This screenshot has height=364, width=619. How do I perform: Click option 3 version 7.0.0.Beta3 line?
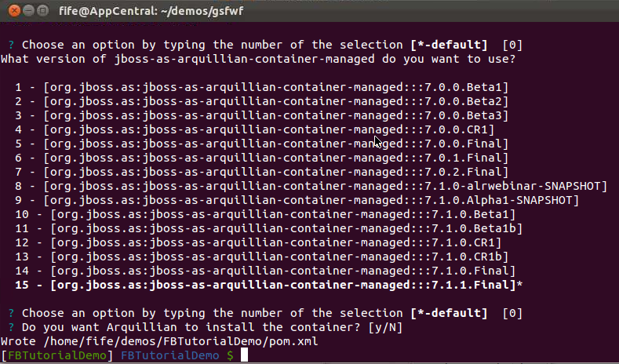[x=262, y=115]
